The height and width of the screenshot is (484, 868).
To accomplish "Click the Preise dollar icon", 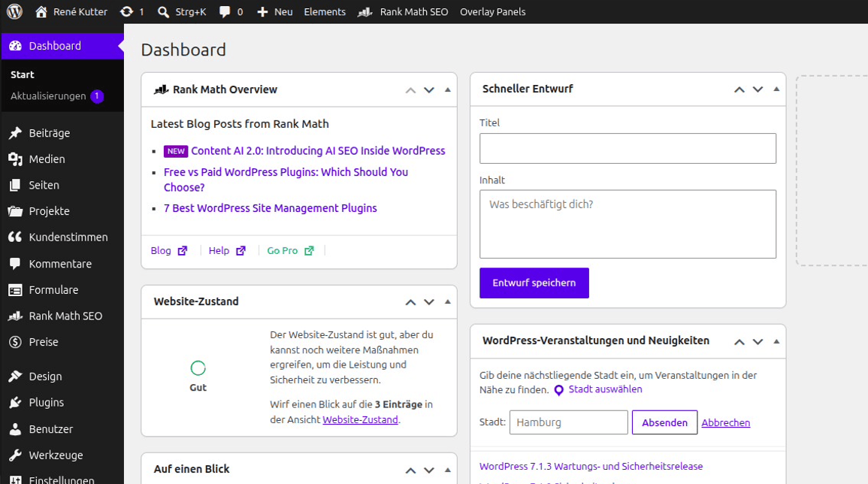I will (x=16, y=342).
